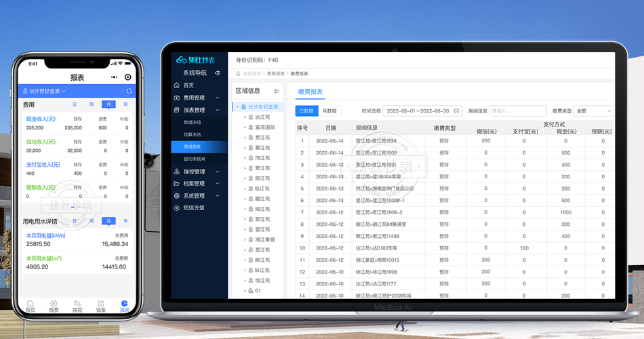Click the refresh icon in phone blue bar
This screenshot has height=339, width=644.
tap(129, 91)
